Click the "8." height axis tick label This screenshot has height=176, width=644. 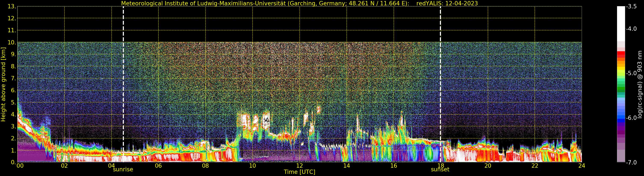13,67
